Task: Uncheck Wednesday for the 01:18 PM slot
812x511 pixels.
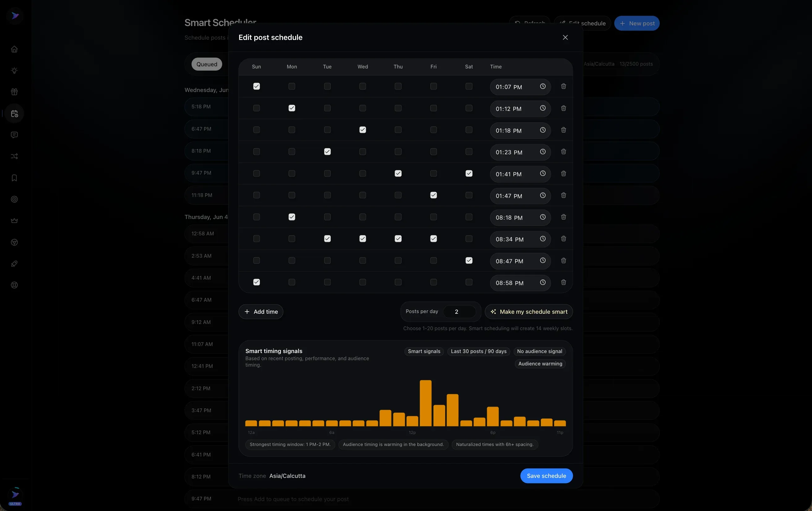Action: (x=362, y=130)
